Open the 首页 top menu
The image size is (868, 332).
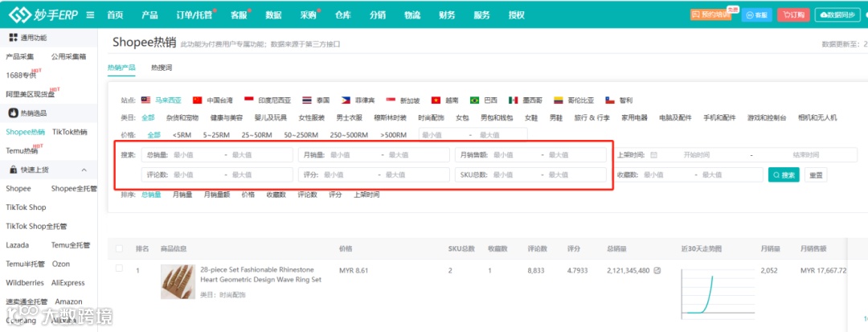(115, 15)
